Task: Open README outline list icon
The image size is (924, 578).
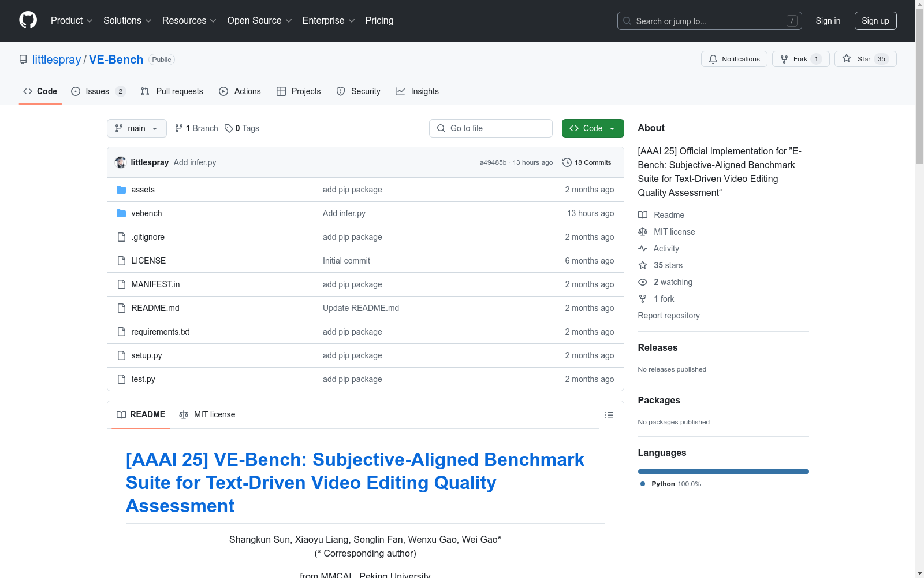Action: (609, 415)
